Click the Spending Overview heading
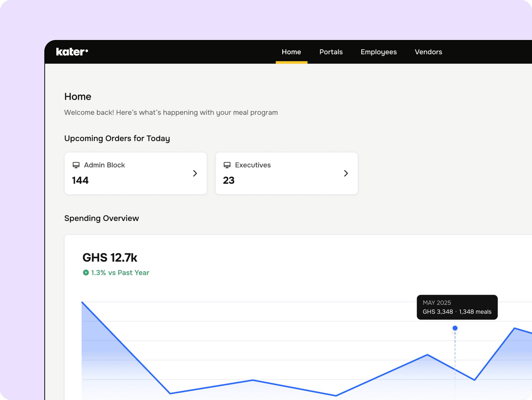532x400 pixels. click(102, 218)
